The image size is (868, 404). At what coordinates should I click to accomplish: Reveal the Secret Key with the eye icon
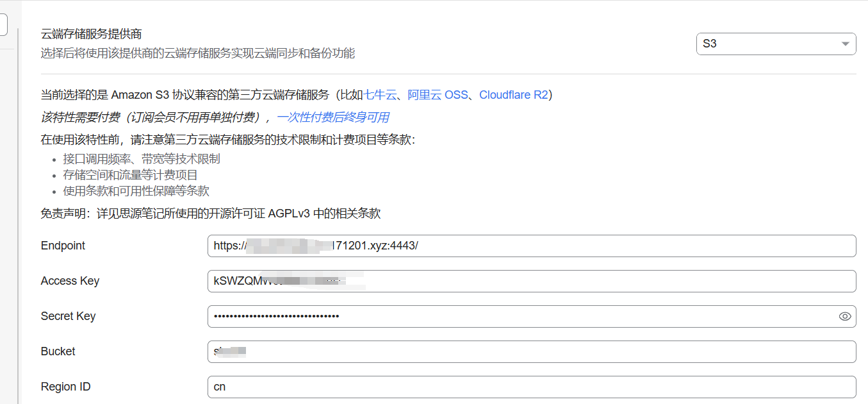(844, 316)
